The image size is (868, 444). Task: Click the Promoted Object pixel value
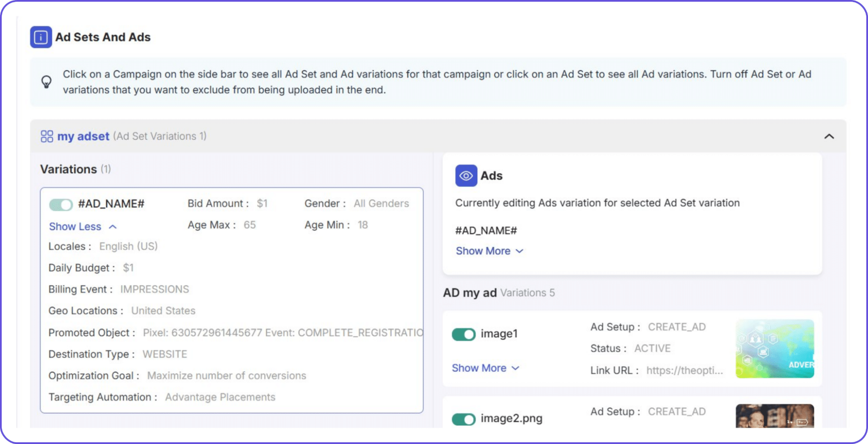[283, 332]
